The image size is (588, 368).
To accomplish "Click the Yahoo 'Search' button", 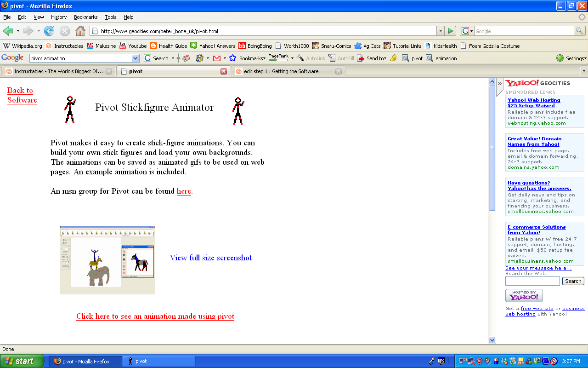I will 573,281.
